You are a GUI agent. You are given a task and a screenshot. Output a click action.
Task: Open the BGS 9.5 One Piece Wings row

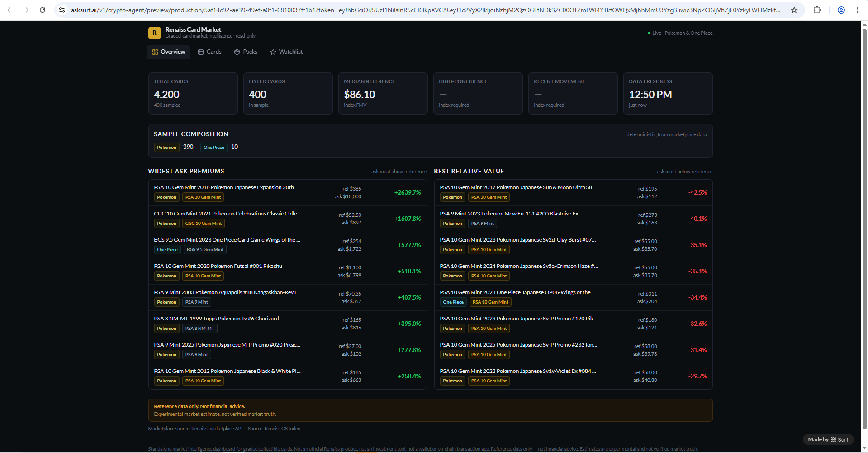[288, 245]
